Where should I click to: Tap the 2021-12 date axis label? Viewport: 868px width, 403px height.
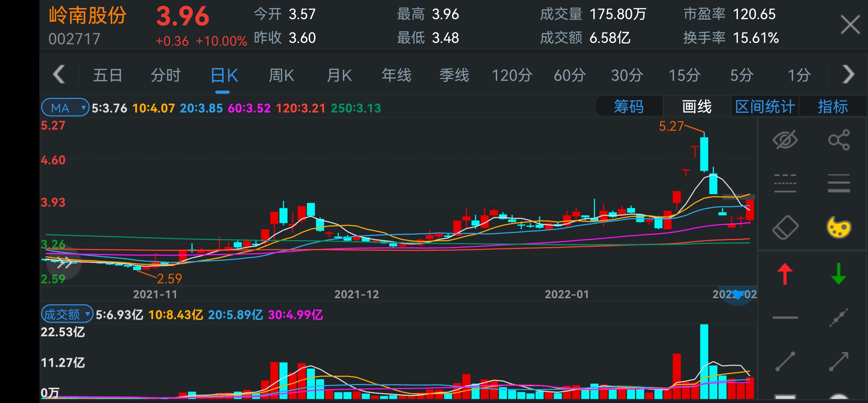(357, 294)
